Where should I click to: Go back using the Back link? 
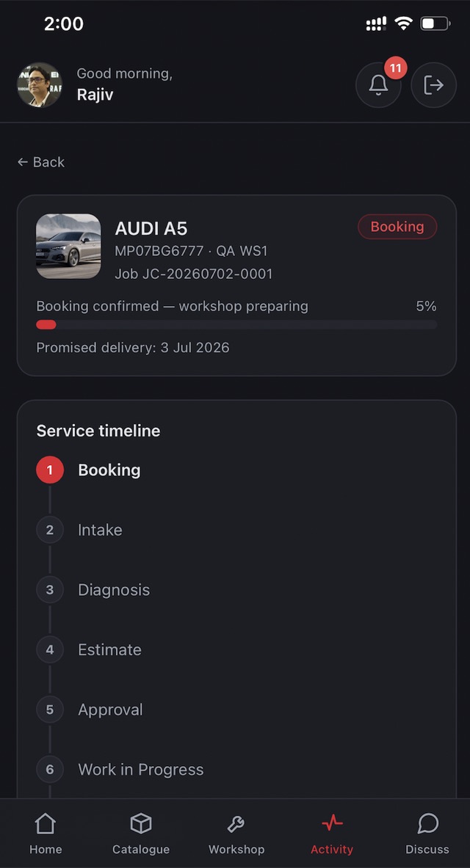[41, 162]
